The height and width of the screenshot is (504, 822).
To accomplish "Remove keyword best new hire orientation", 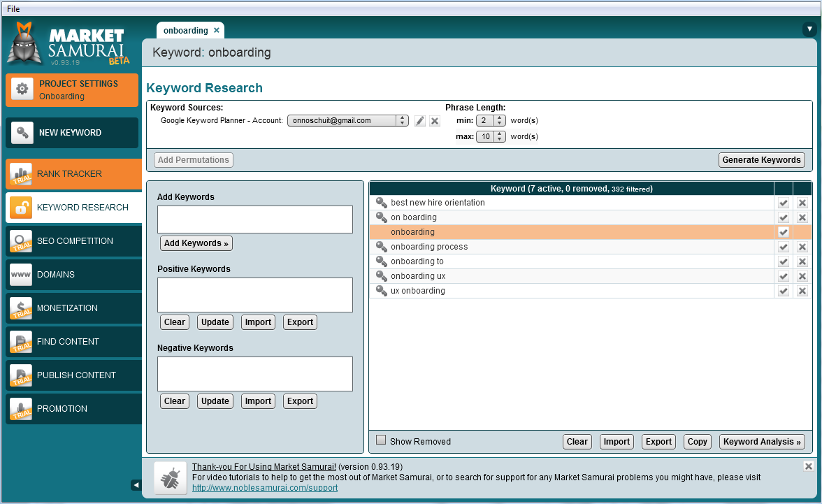I will (802, 203).
